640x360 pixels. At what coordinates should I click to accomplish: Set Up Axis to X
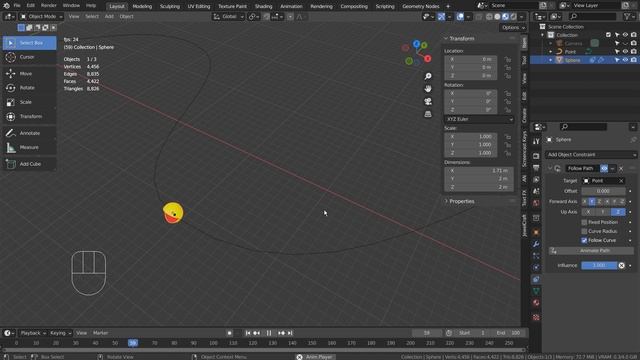(x=588, y=212)
